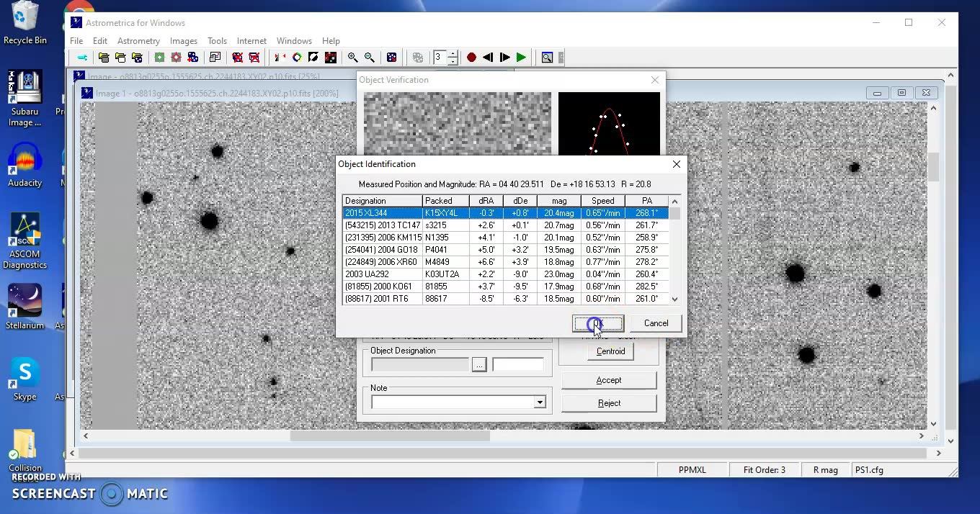Select the (254041) 2004 GO18 row
Screen dimensions: 980x514
click(506, 250)
